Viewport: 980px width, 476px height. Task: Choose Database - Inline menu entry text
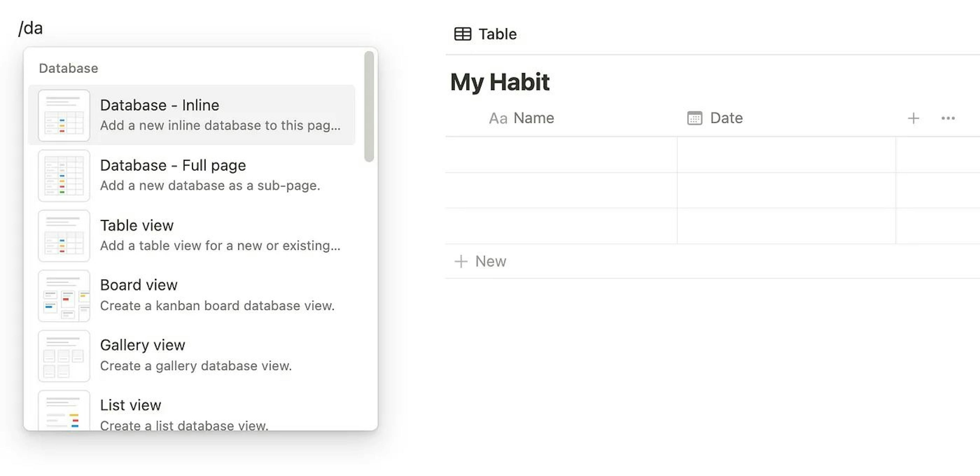(x=160, y=105)
